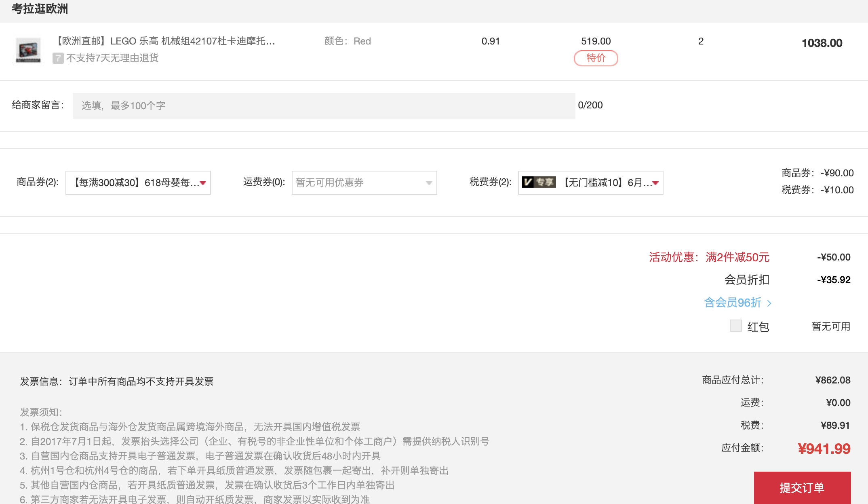
Task: Select the 活动优惠 amount -¥50.00
Action: pyautogui.click(x=834, y=257)
